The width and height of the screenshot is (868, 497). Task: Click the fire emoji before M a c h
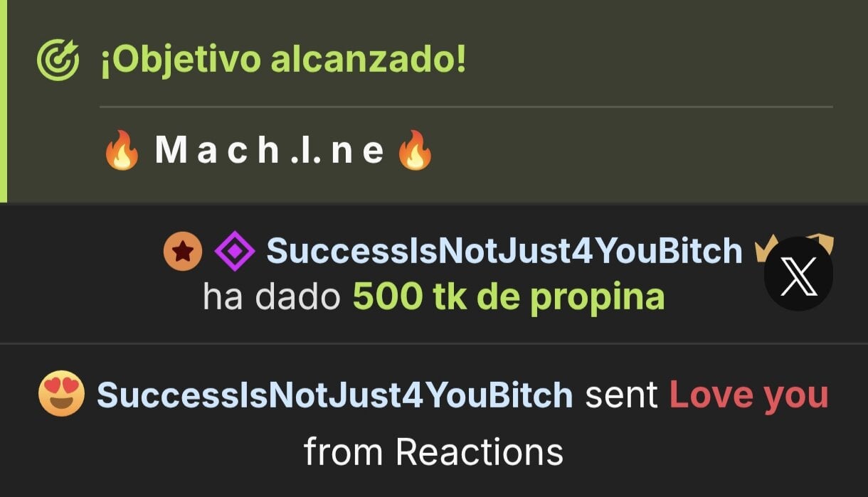click(122, 151)
